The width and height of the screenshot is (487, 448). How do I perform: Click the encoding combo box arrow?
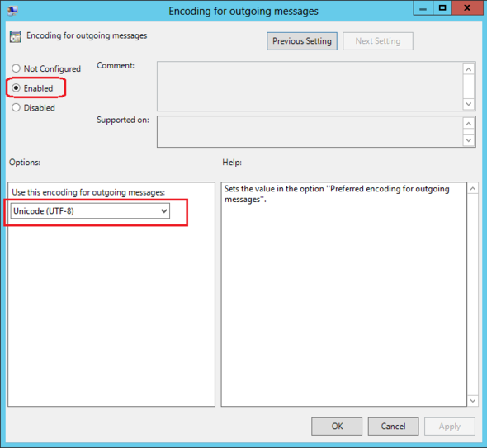(x=164, y=211)
